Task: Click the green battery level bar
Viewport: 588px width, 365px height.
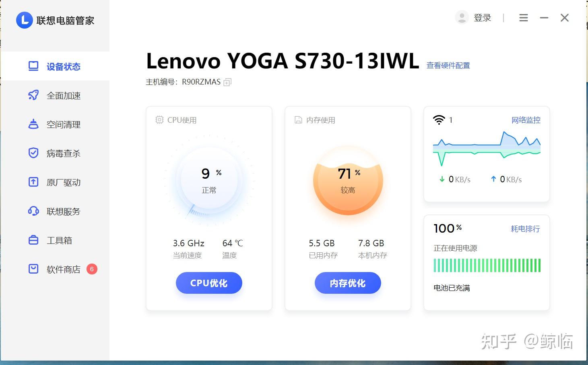Action: (x=487, y=266)
